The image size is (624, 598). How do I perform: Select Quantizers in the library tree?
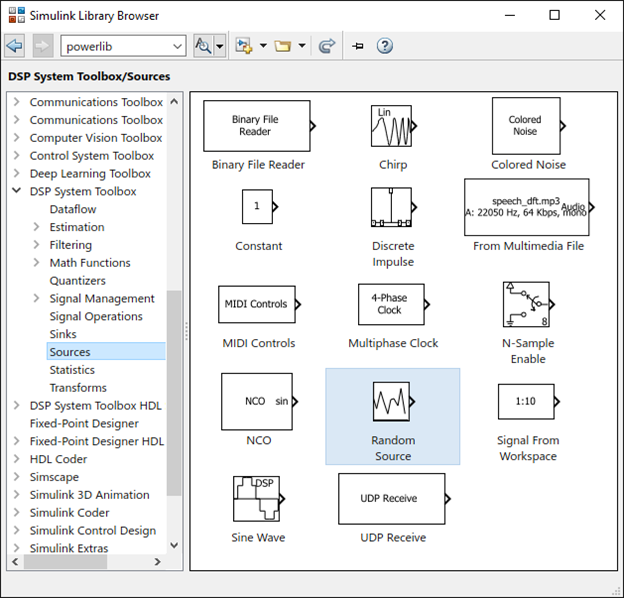(78, 280)
